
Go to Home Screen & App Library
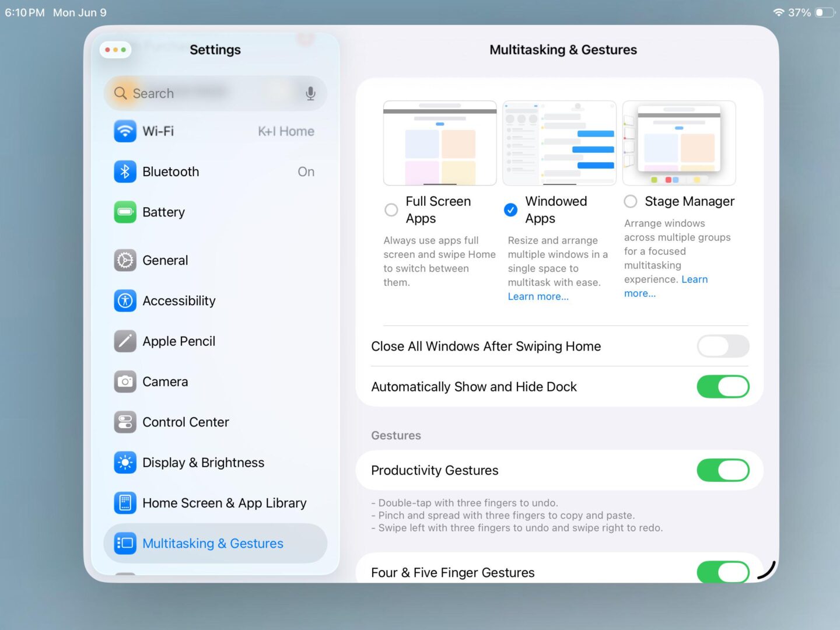[x=224, y=503]
